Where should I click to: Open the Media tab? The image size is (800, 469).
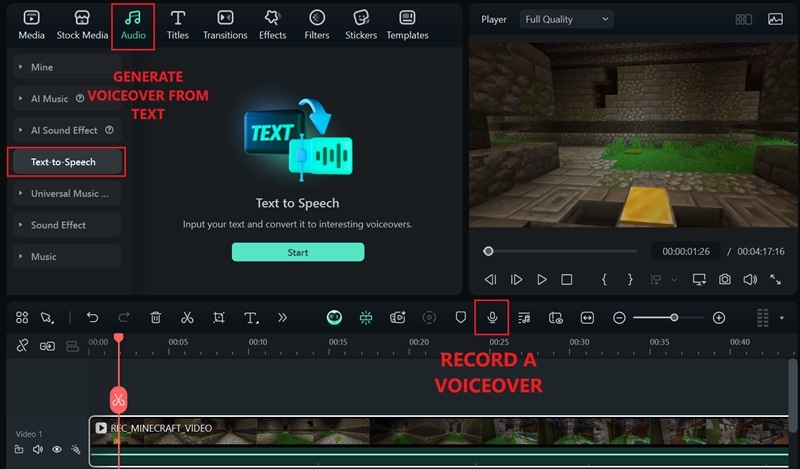(x=31, y=25)
